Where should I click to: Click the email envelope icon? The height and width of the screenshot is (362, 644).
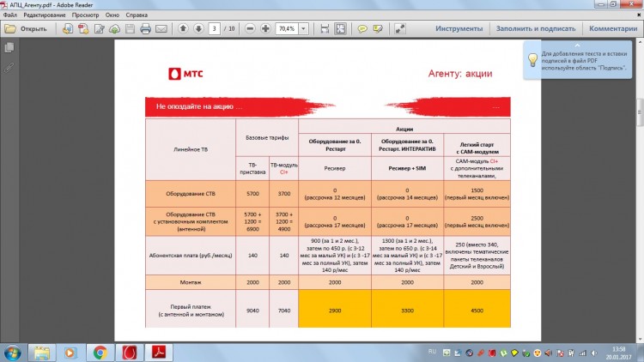161,28
